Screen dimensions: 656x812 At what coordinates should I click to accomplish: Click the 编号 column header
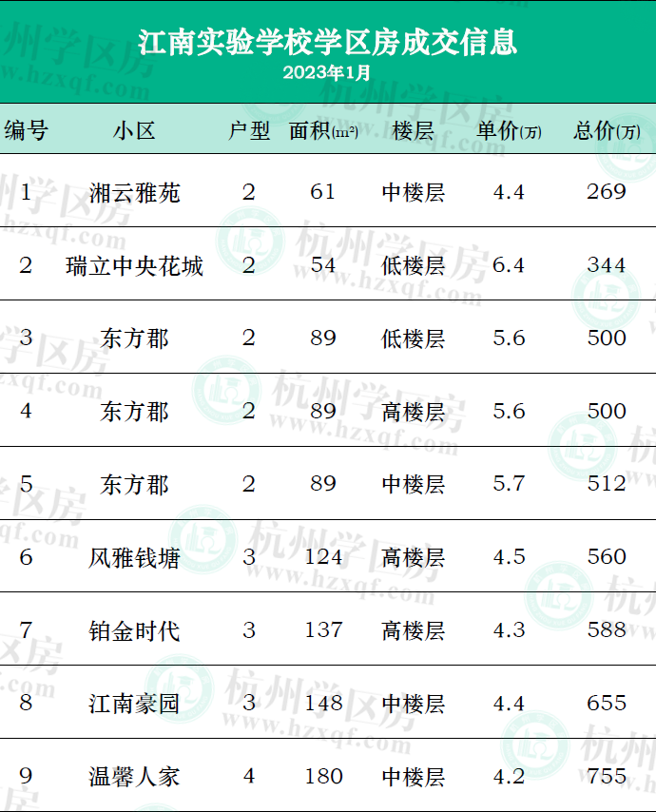tap(27, 130)
